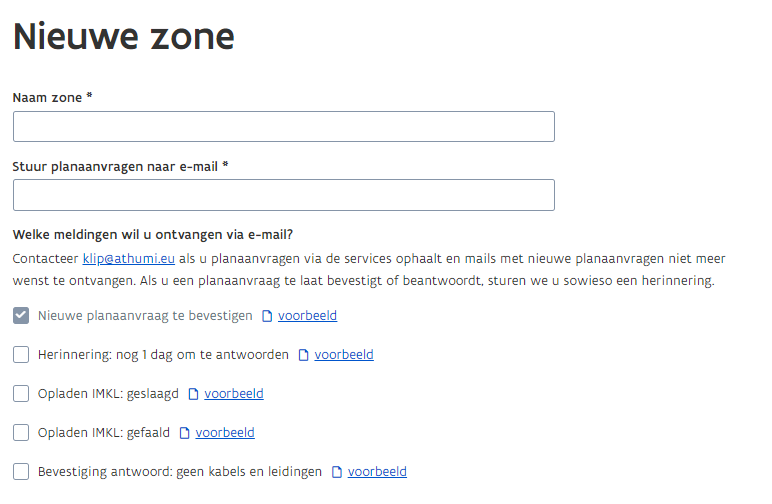This screenshot has width=772, height=504.
Task: Click the document icon next to Nieuwe planaanvraag te bevestigen
Action: point(267,316)
